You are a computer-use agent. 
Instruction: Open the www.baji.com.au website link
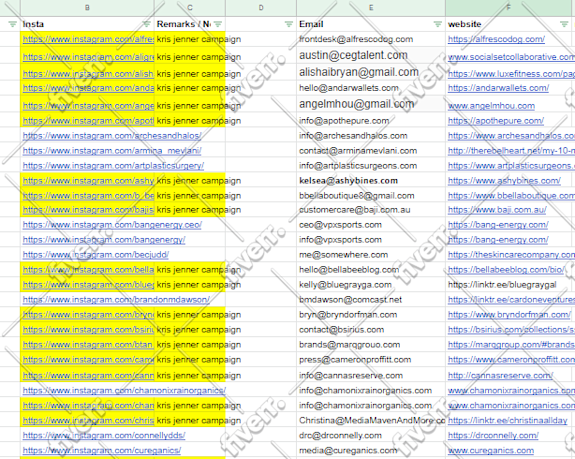click(497, 210)
